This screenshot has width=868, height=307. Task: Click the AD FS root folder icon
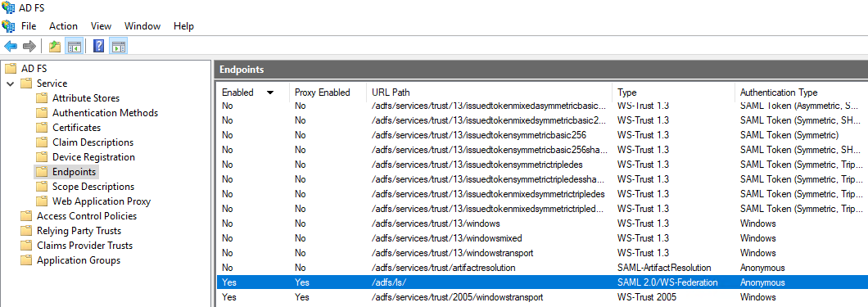pos(11,69)
